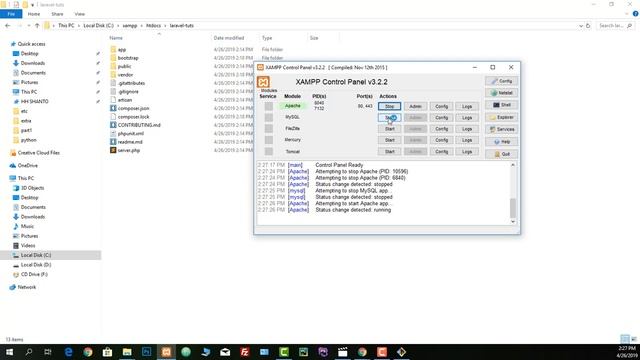Open the Home ribbon tab
640x360 pixels.
[34, 14]
